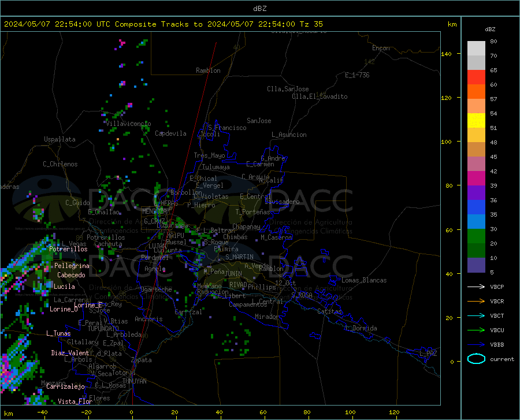The width and height of the screenshot is (520, 420).
Task: Select the yellow 54 dBZ color swatch
Action: tap(476, 121)
